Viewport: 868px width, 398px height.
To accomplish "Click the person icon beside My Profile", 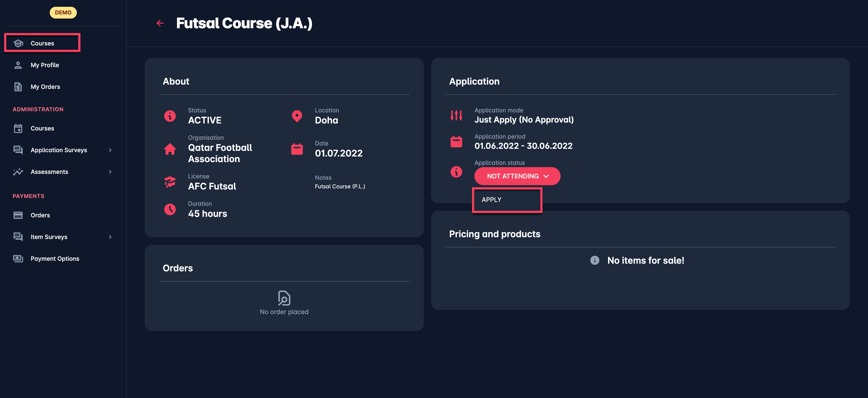I will point(18,65).
